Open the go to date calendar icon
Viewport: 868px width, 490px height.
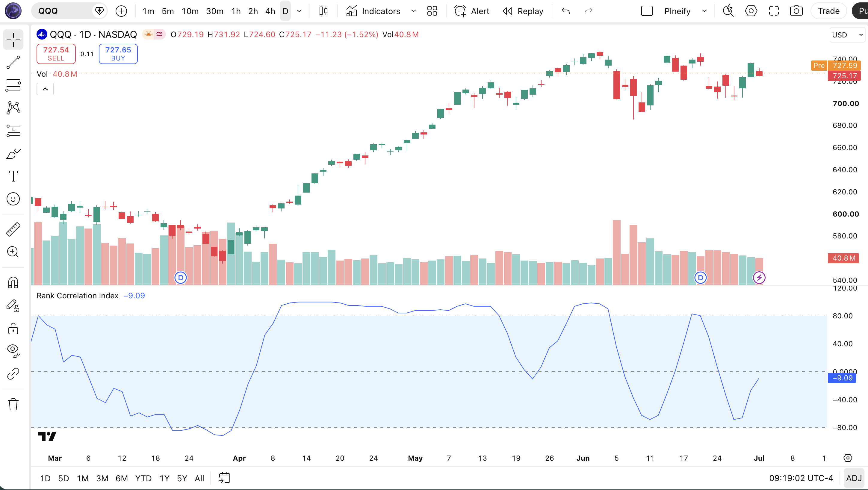(224, 478)
